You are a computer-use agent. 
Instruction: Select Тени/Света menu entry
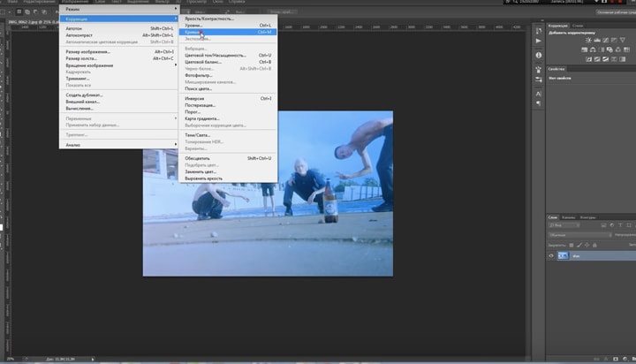click(x=228, y=135)
